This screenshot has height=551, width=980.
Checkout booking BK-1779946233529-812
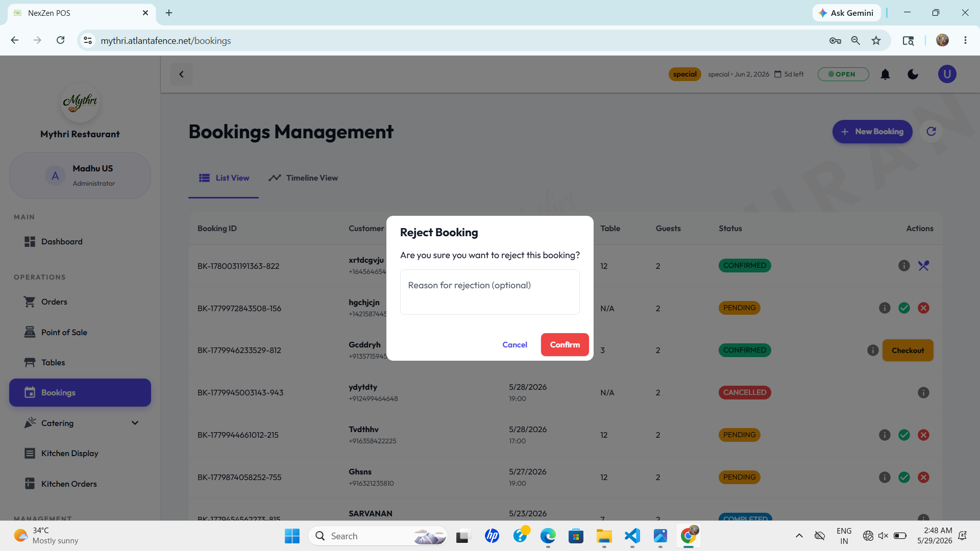[908, 350]
